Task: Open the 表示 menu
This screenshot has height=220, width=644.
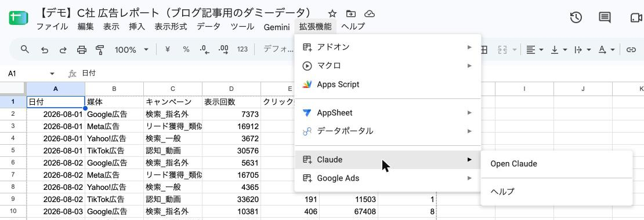Action: tap(111, 27)
